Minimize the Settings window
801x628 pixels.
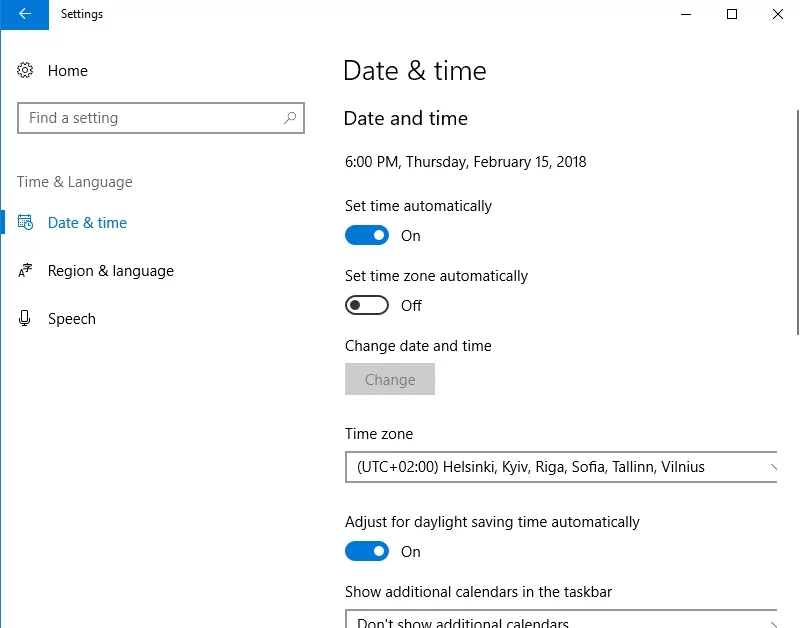[686, 14]
